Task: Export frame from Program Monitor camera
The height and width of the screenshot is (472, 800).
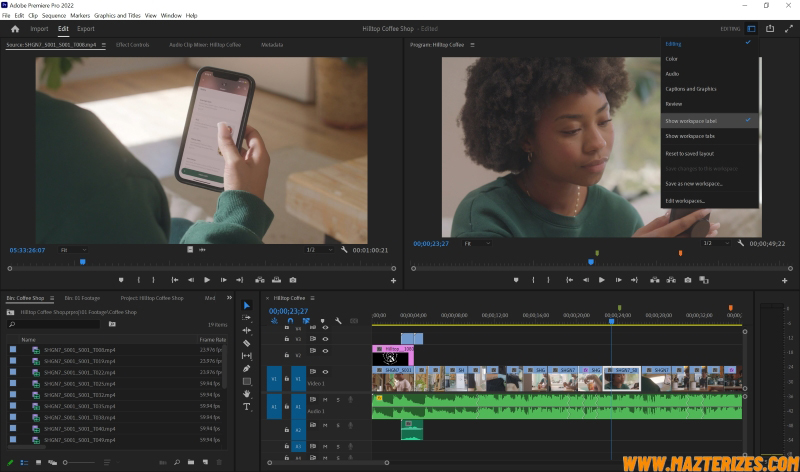Action: click(688, 280)
